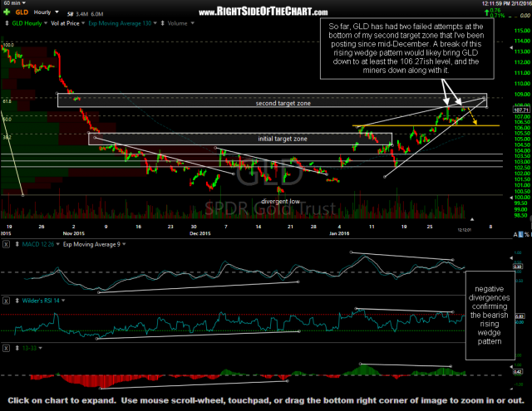Click the move arrows beside GLD Hourly
Viewport: 532px width, 411px height.
(7, 23)
